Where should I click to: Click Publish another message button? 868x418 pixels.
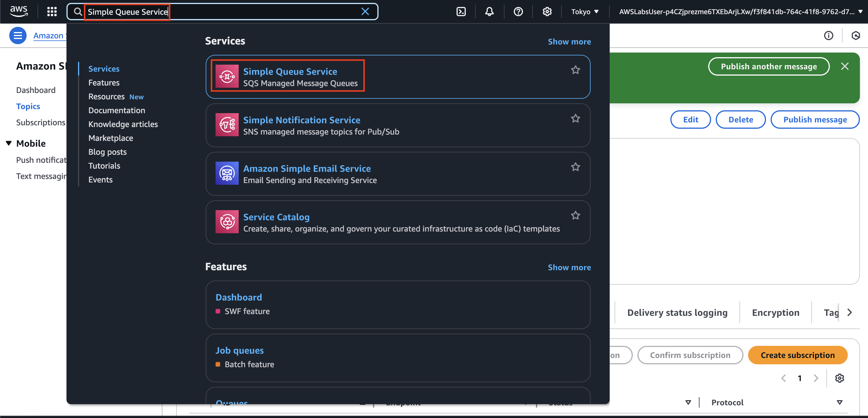769,67
